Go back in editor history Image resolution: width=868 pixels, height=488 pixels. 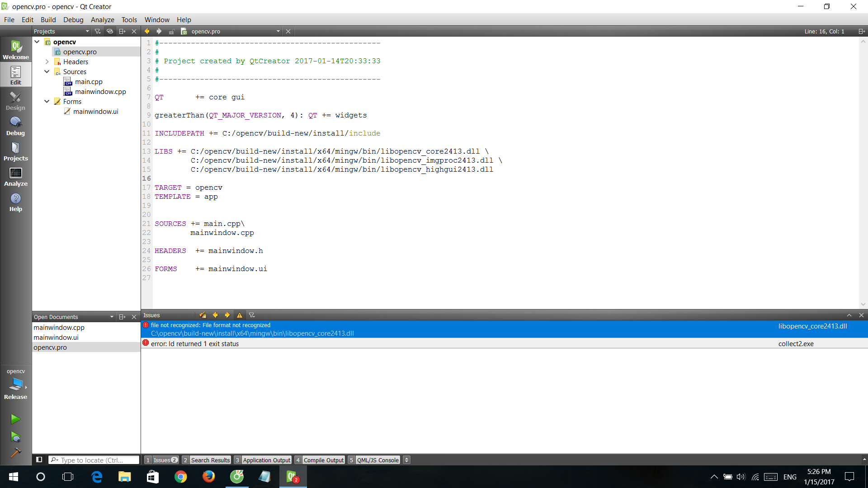147,31
